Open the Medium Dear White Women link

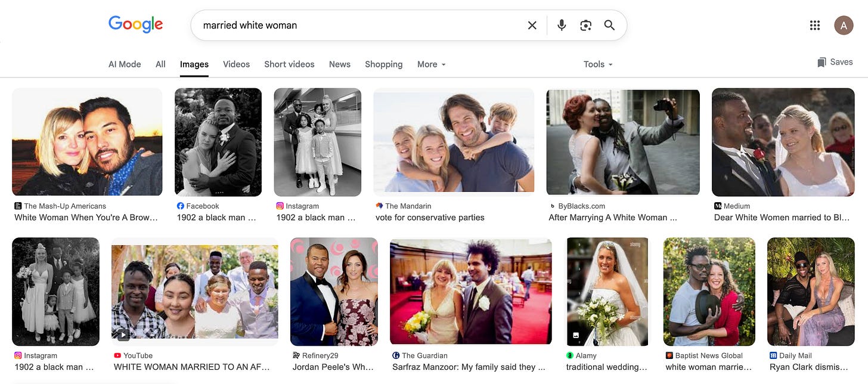point(782,218)
